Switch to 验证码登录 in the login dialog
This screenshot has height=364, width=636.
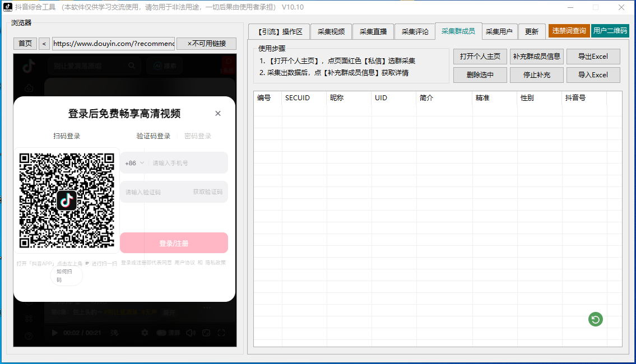click(x=152, y=135)
